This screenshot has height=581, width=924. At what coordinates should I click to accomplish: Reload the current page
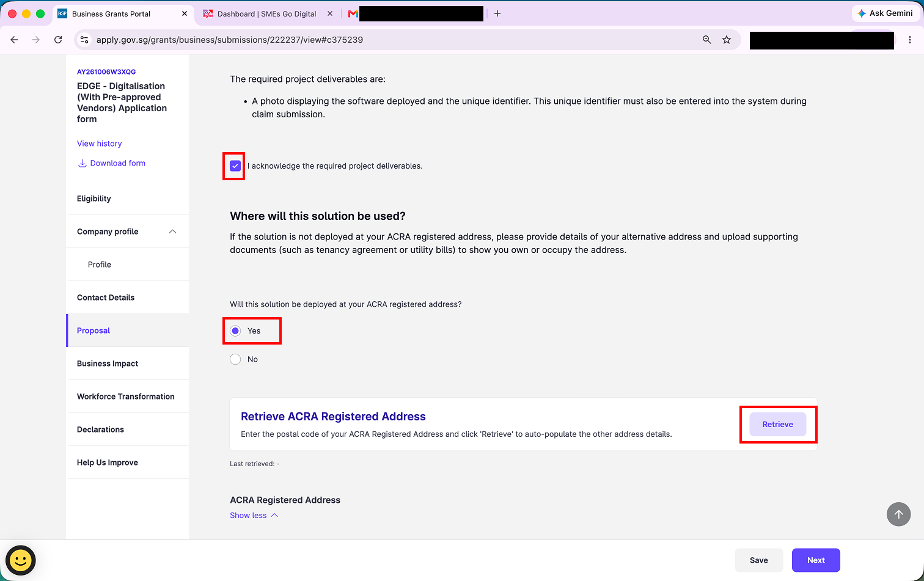coord(58,40)
